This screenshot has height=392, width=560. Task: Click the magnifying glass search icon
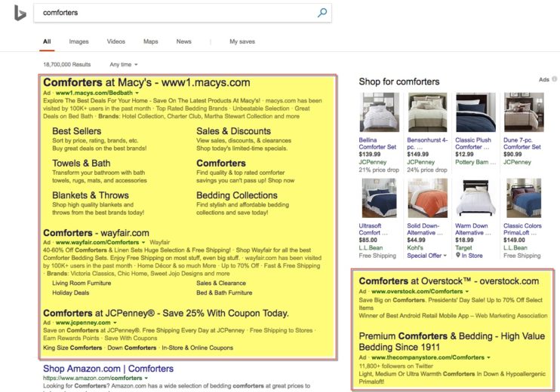click(x=322, y=13)
